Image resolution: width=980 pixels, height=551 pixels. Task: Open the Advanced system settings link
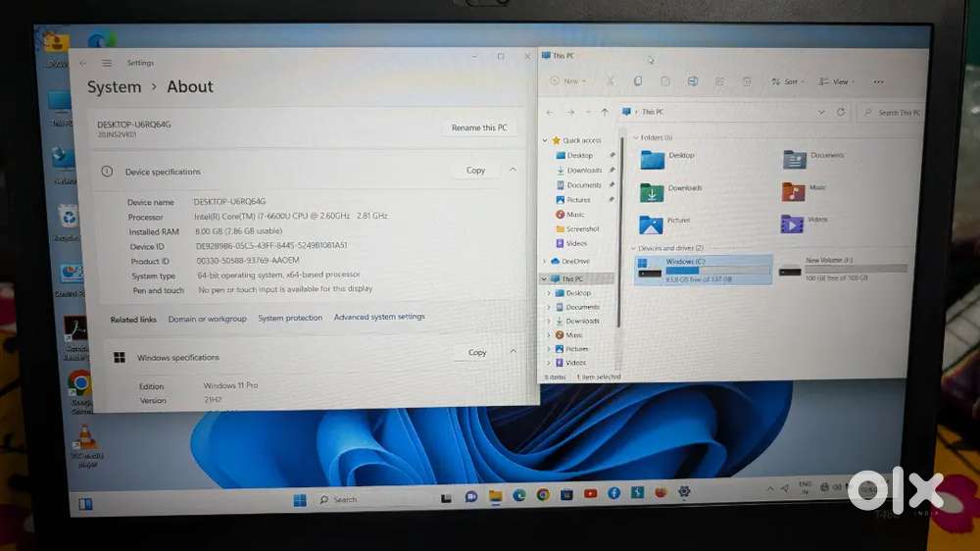pos(379,318)
